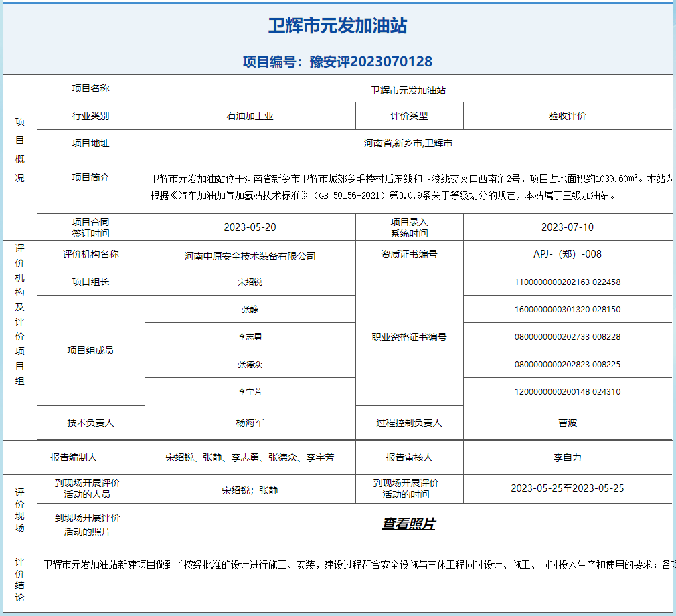Click the 到现场开展评价活动的时间 label
676x616 pixels.
pos(406,488)
